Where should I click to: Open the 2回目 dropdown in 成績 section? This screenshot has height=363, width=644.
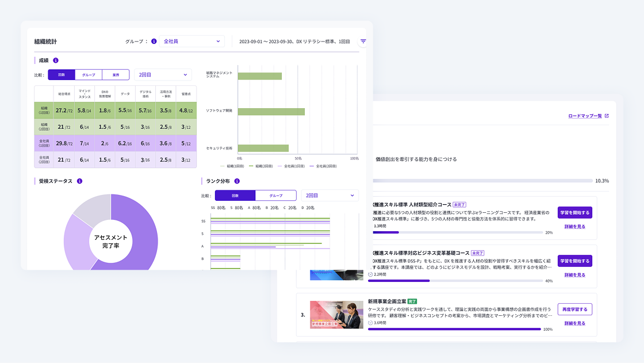tap(163, 75)
